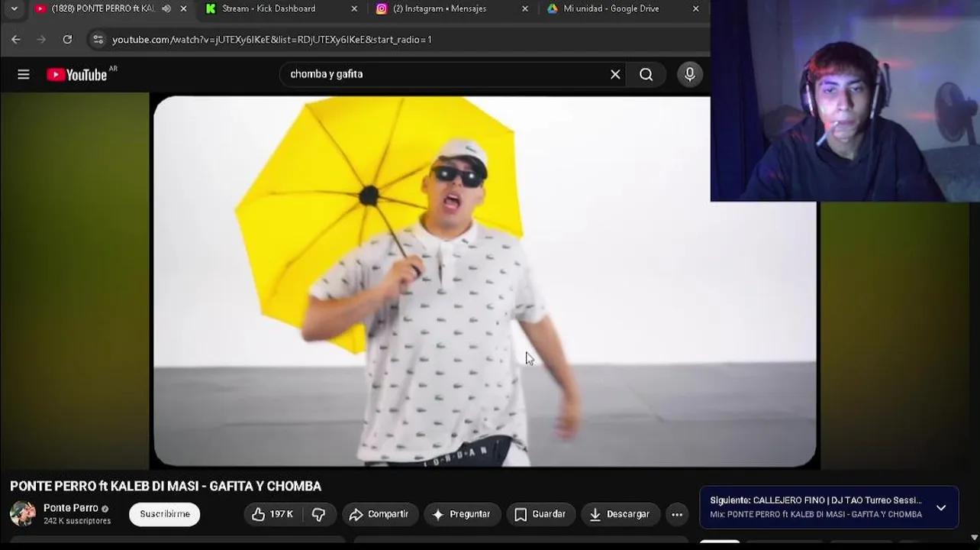This screenshot has width=980, height=550.
Task: Go back with the browser back arrow
Action: pyautogui.click(x=16, y=40)
